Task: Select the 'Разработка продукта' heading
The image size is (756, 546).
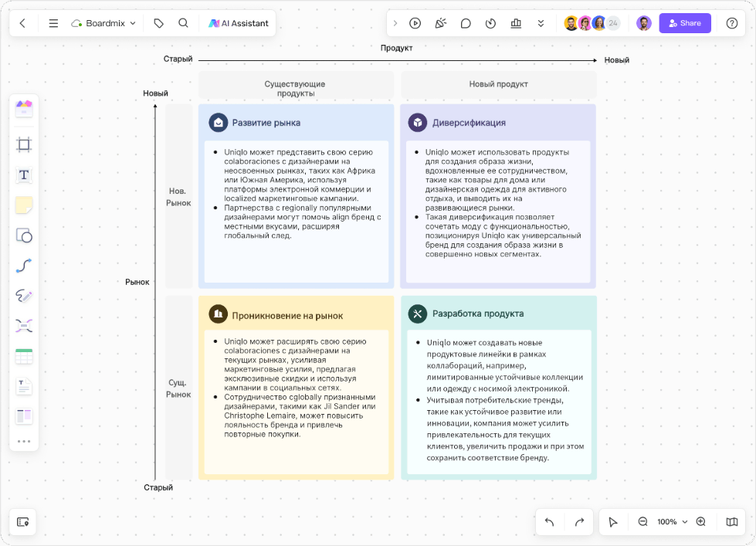Action: click(x=478, y=314)
